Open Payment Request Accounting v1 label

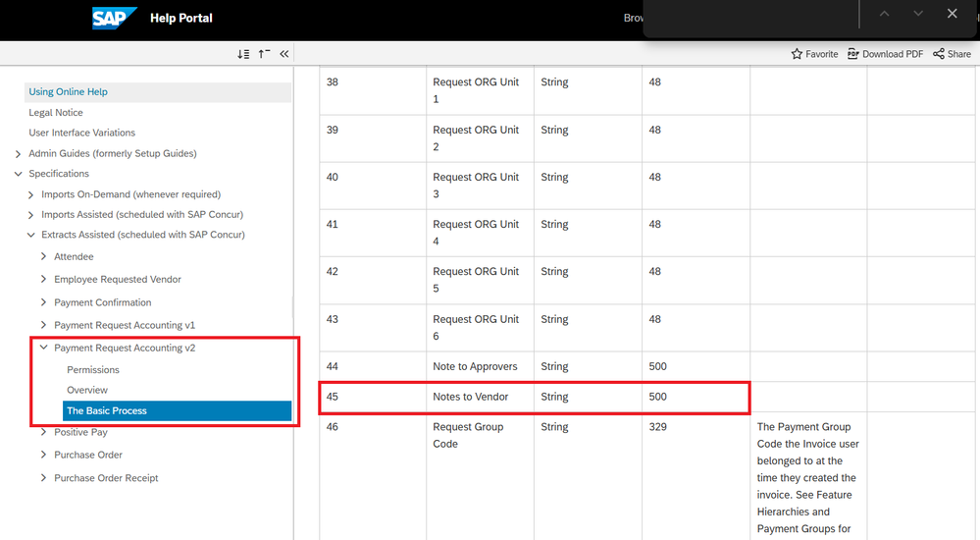pos(125,325)
